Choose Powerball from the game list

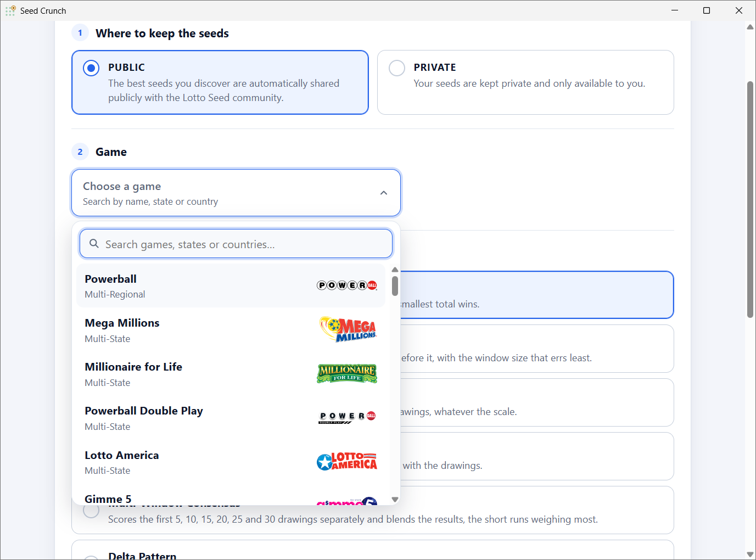tap(231, 285)
